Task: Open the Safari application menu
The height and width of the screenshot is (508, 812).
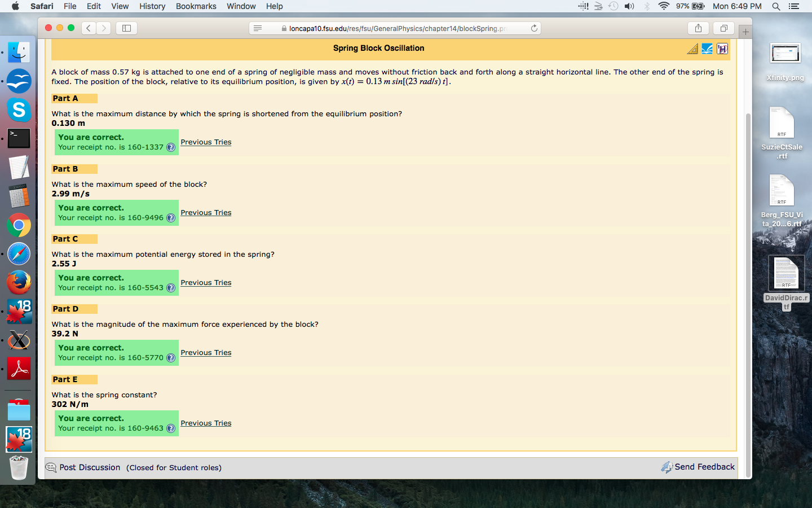Action: coord(42,6)
